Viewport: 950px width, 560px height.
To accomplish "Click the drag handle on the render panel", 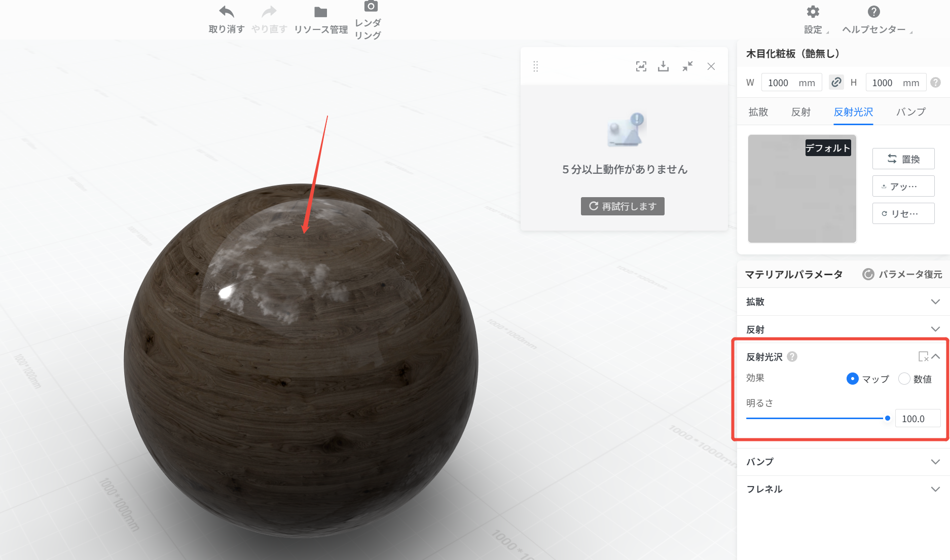I will [x=536, y=66].
